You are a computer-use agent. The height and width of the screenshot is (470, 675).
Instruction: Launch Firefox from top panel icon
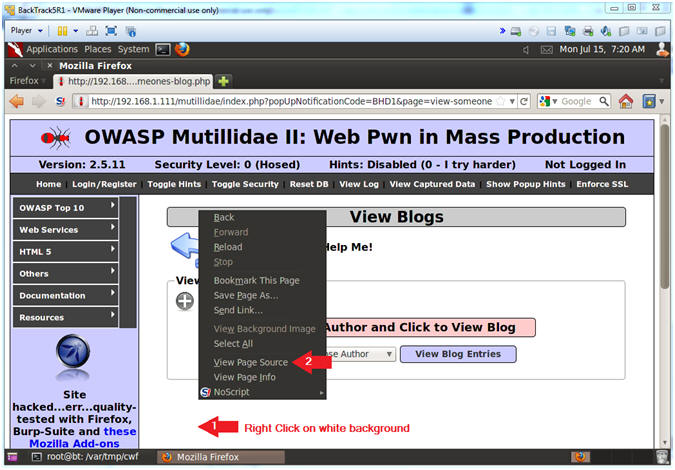coord(182,49)
